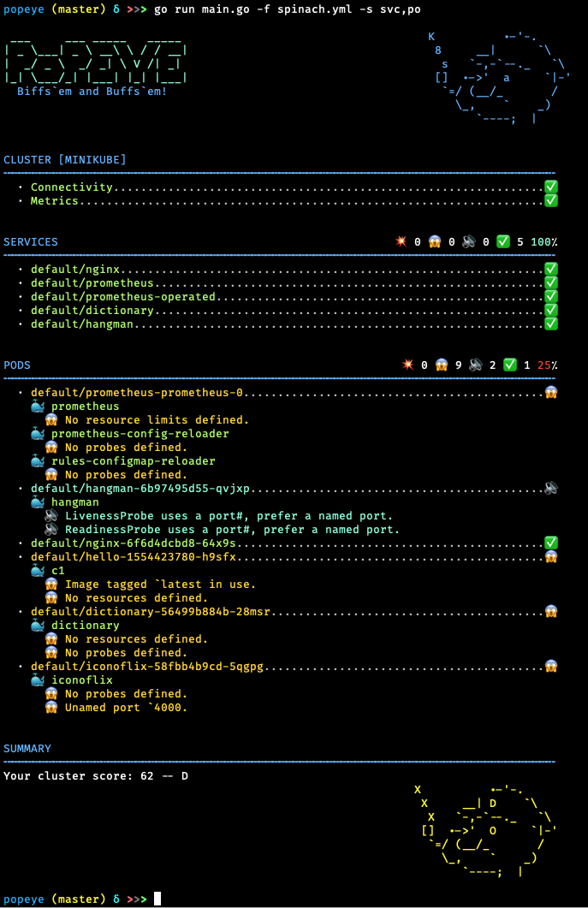The image size is (588, 908).
Task: Click the default/iconoflix-58fbb4b9cd-5qgpg pod name
Action: (147, 666)
